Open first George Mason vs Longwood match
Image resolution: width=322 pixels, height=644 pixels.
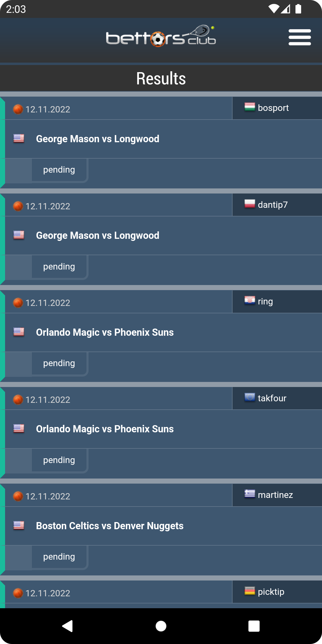97,139
